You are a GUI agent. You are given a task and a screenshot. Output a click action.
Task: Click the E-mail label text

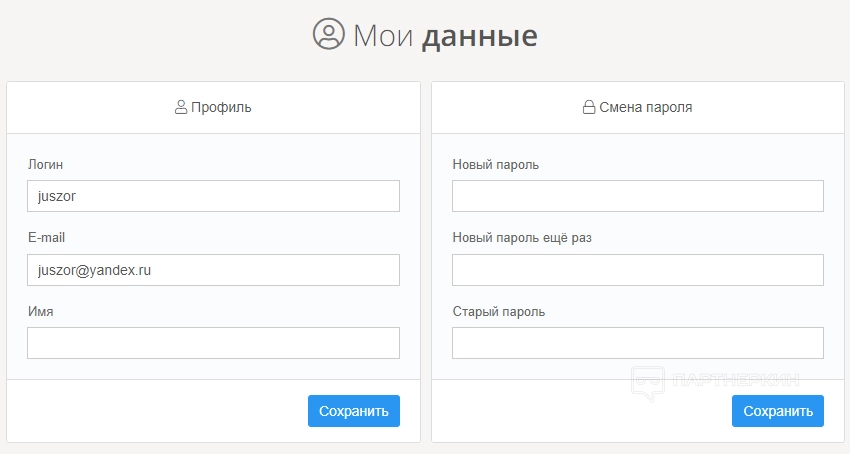[46, 238]
